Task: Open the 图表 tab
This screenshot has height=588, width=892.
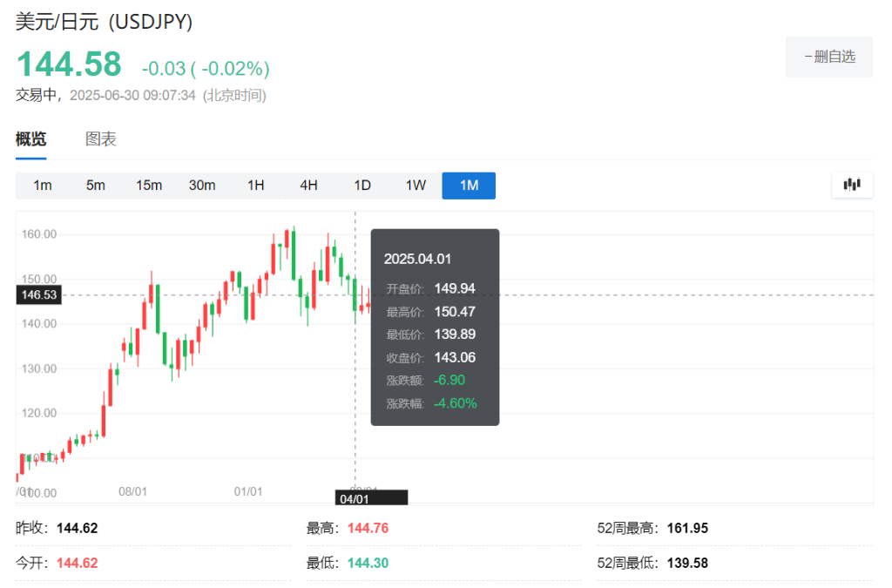Action: pyautogui.click(x=101, y=139)
